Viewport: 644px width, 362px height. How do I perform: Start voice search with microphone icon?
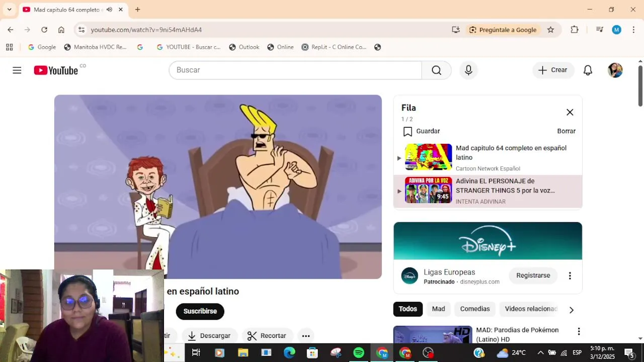[x=468, y=70]
